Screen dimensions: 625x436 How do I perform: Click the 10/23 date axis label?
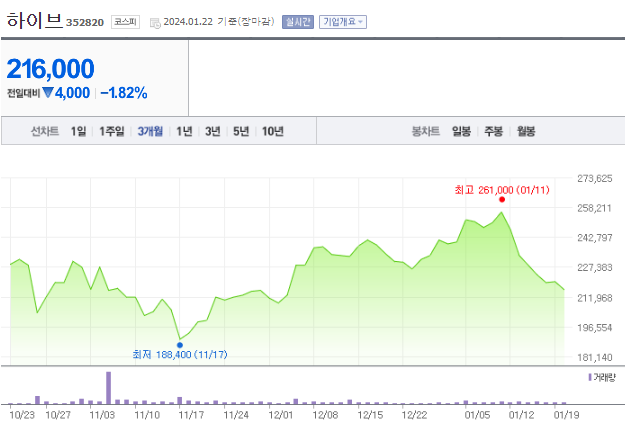22,415
